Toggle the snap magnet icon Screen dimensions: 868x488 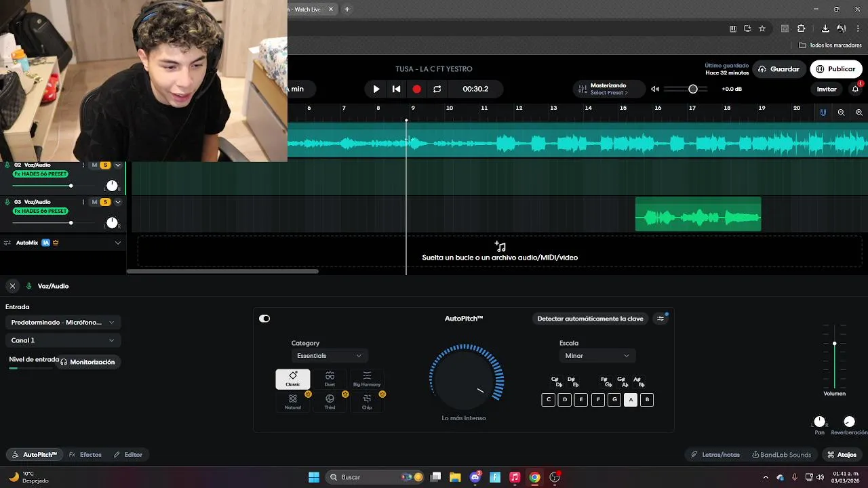(x=823, y=113)
